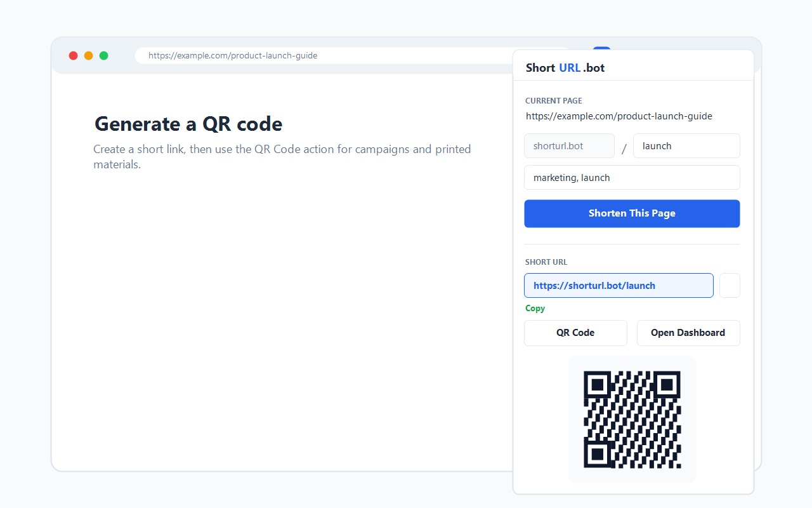The height and width of the screenshot is (508, 812).
Task: Open Dashboard from the popup
Action: 688,333
